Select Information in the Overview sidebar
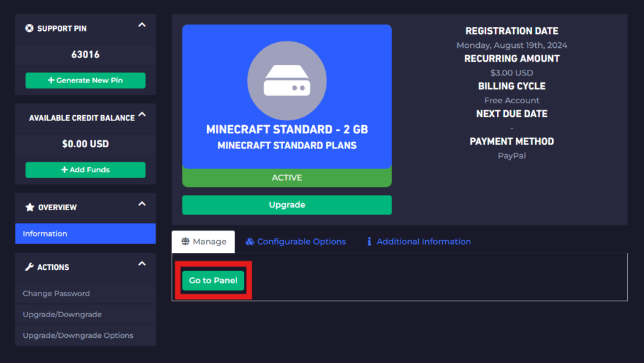Screen dimensions: 644x363 (45, 234)
